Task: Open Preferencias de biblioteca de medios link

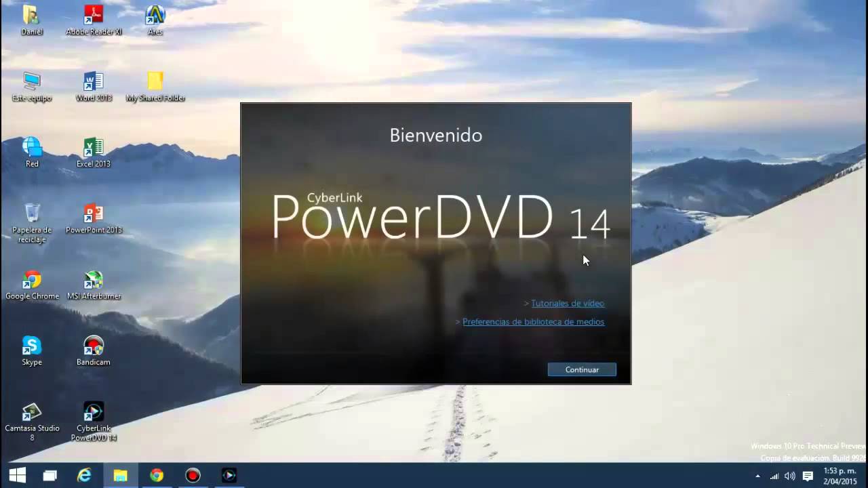Action: [533, 322]
